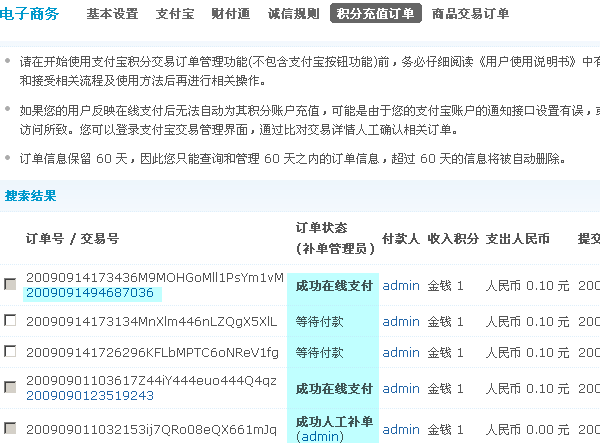Click admin payer link in the first order row

pyautogui.click(x=401, y=285)
